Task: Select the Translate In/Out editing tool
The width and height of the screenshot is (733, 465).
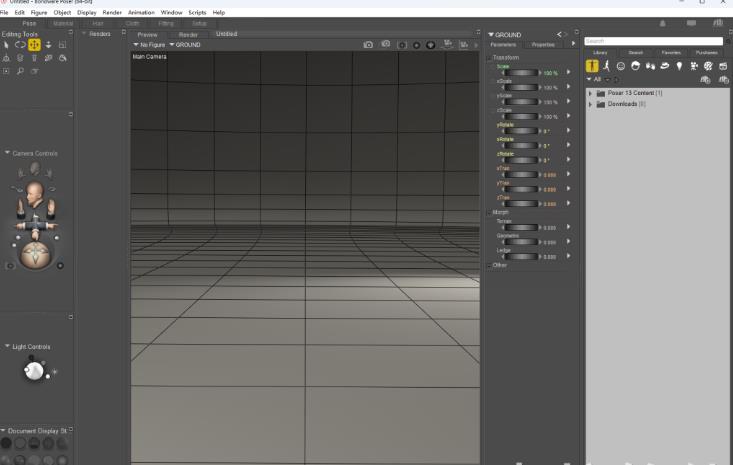Action: 48,45
